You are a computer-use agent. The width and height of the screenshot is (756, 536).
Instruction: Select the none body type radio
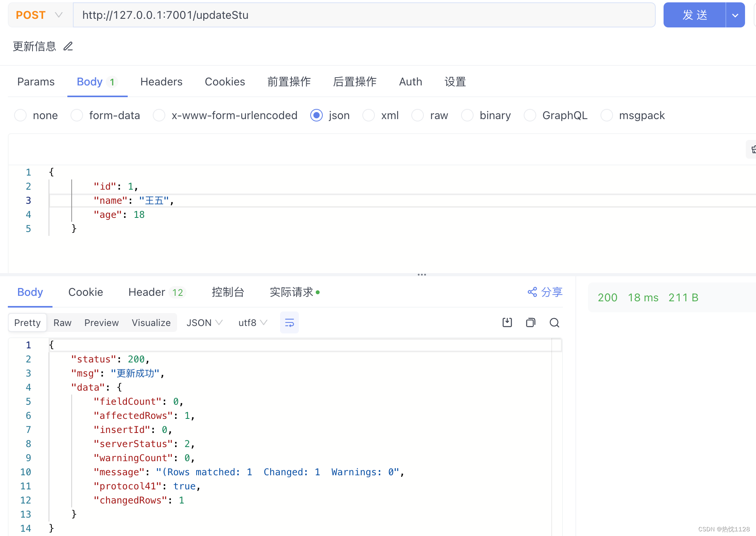pyautogui.click(x=20, y=115)
